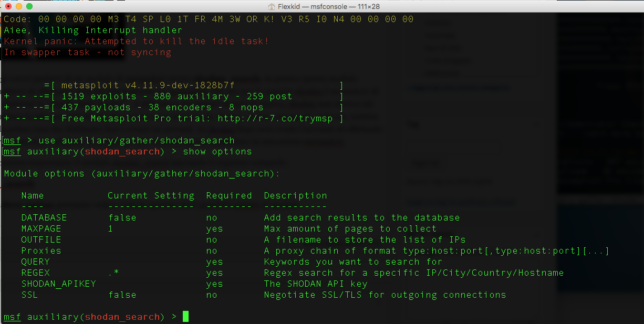Click the 'msf' prompt on the 'use auxiliary' line

tap(12, 140)
